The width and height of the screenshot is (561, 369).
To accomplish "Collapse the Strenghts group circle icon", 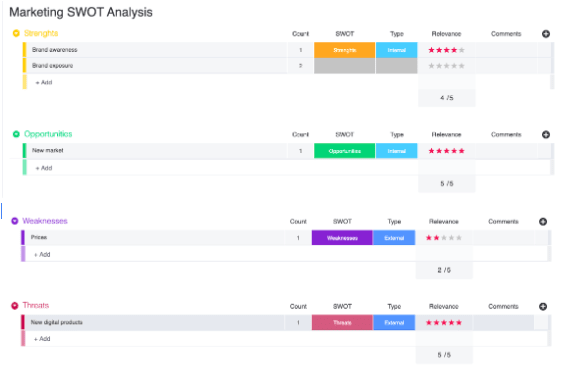I will pyautogui.click(x=16, y=33).
